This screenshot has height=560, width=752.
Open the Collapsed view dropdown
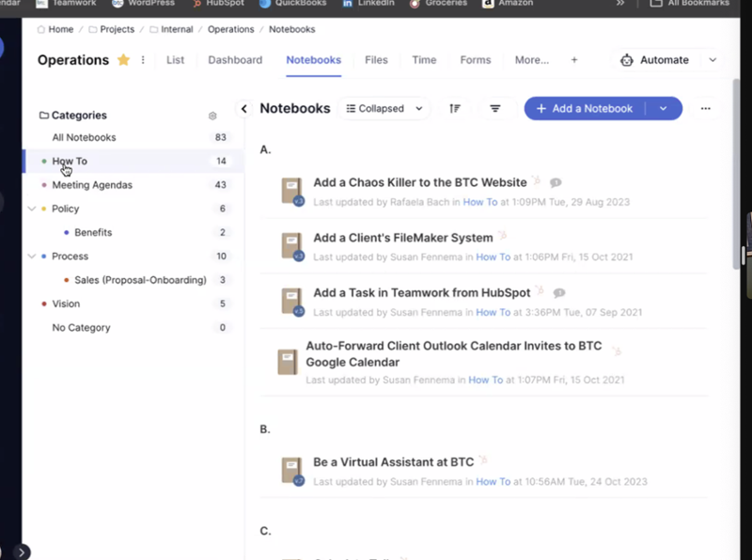click(384, 108)
